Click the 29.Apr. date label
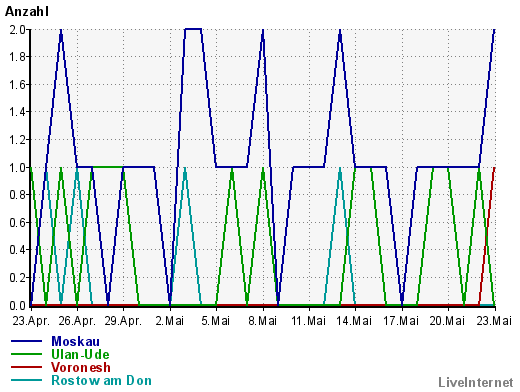 123,321
